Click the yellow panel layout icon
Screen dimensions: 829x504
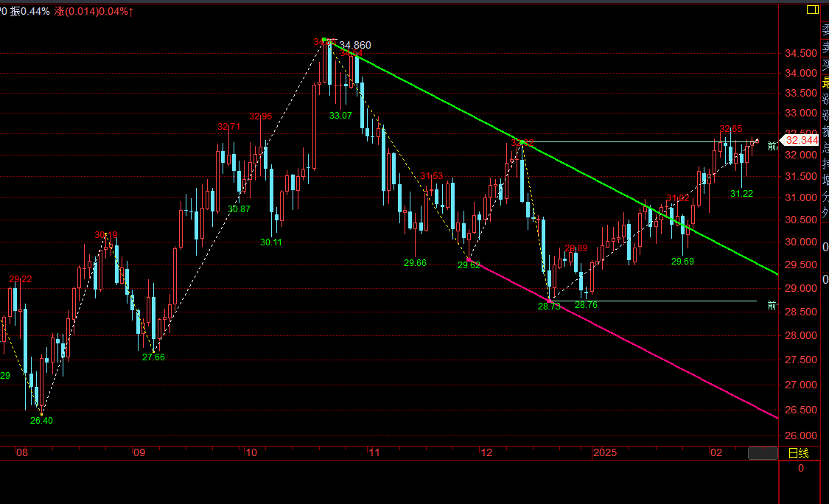pos(812,10)
